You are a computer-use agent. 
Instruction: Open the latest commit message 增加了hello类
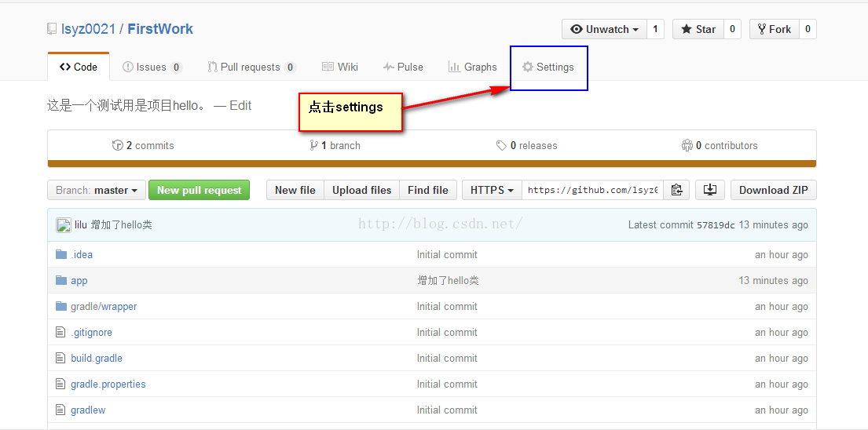pos(121,225)
